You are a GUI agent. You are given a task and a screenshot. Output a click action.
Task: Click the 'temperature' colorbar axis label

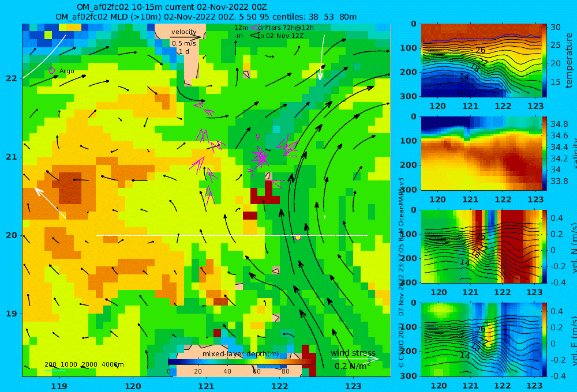[569, 61]
